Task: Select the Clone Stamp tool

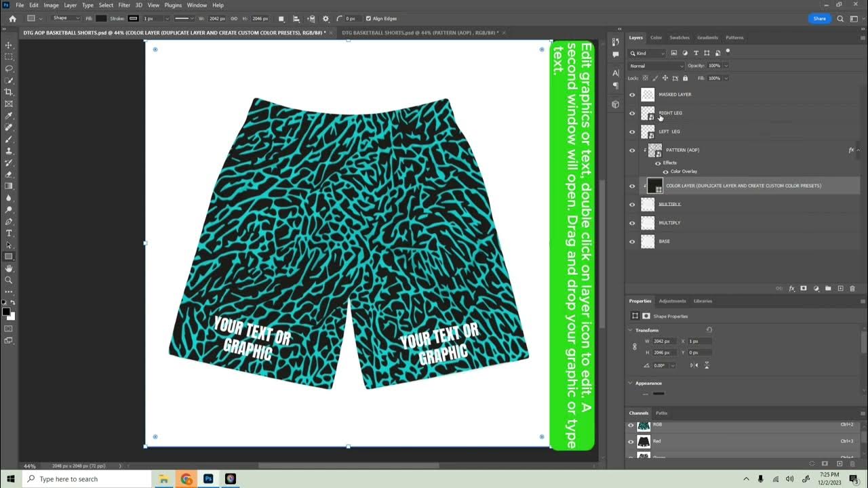Action: coord(9,150)
